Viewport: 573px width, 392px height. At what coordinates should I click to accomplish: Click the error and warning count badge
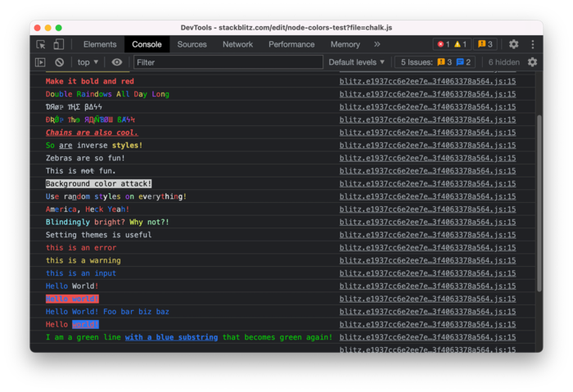pyautogui.click(x=451, y=44)
